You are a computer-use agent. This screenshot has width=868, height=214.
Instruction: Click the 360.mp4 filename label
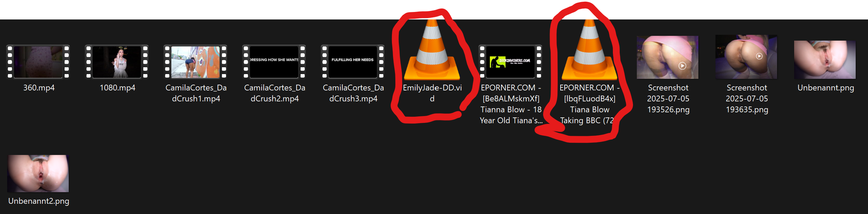point(39,88)
